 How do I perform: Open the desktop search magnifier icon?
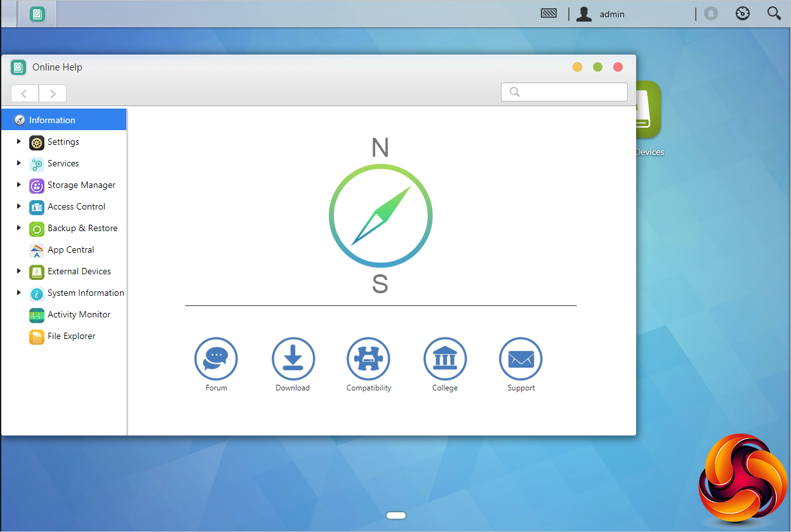tap(774, 13)
